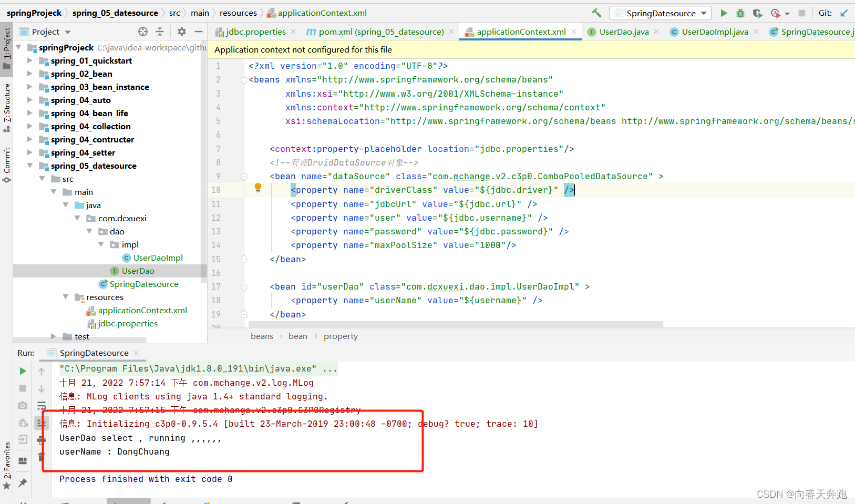Screen dimensions: 855x504
Task: Close the UserDao.java tab
Action: point(656,32)
